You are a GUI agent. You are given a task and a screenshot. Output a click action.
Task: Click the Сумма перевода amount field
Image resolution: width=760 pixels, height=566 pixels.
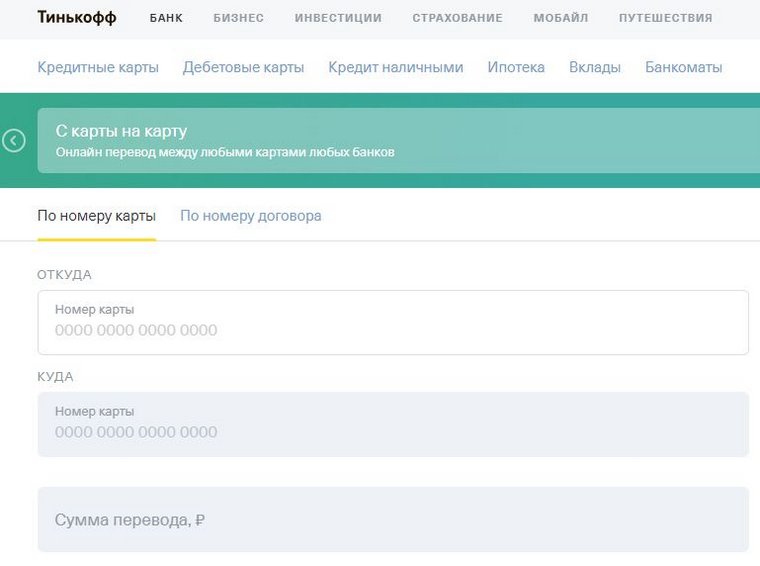point(393,519)
